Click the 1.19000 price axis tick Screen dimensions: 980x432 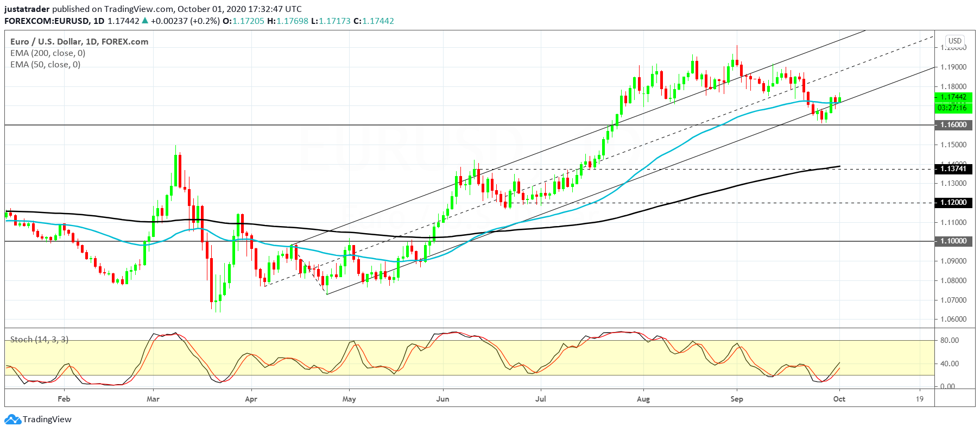tap(954, 67)
